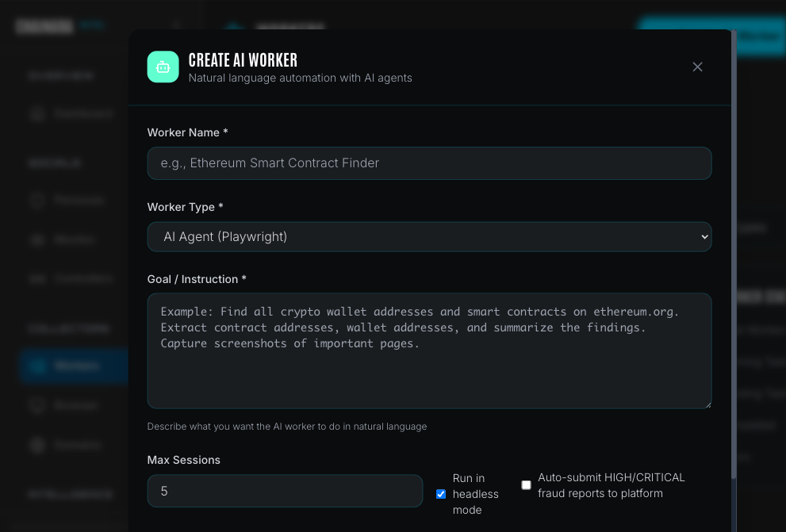The image size is (786, 532).
Task: Click the Worker Type label
Action: [185, 207]
